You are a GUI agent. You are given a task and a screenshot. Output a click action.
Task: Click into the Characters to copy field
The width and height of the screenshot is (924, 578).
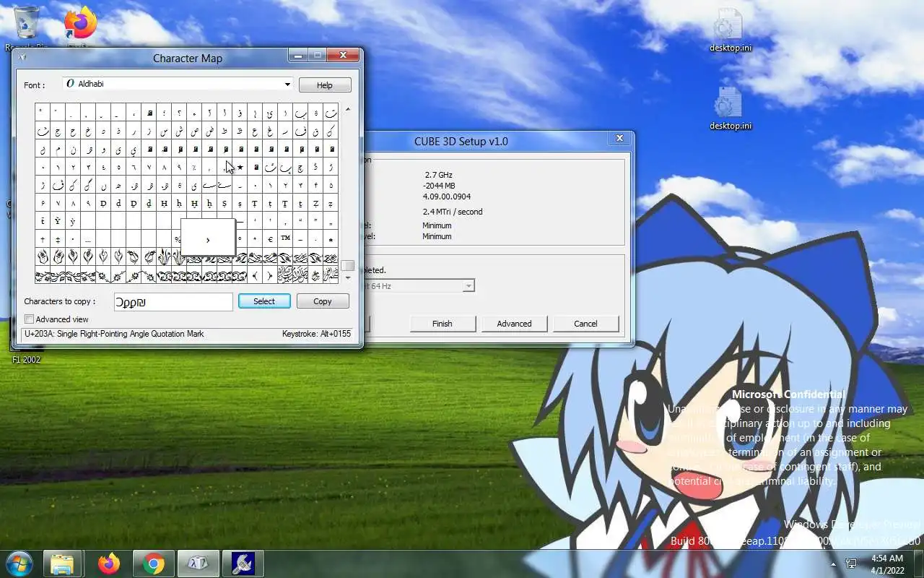tap(173, 302)
